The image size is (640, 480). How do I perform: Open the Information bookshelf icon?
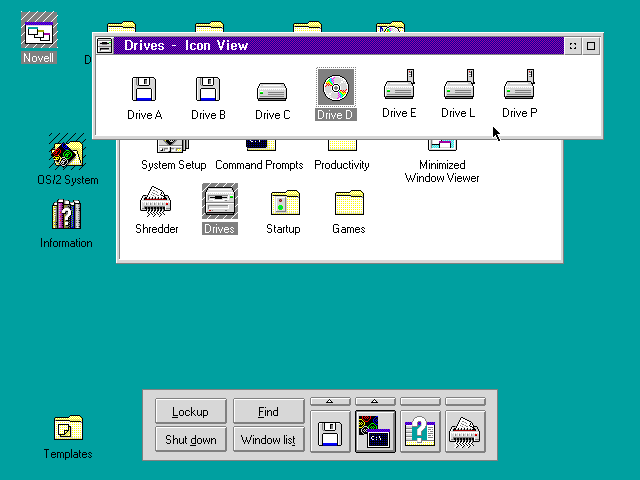pyautogui.click(x=67, y=214)
